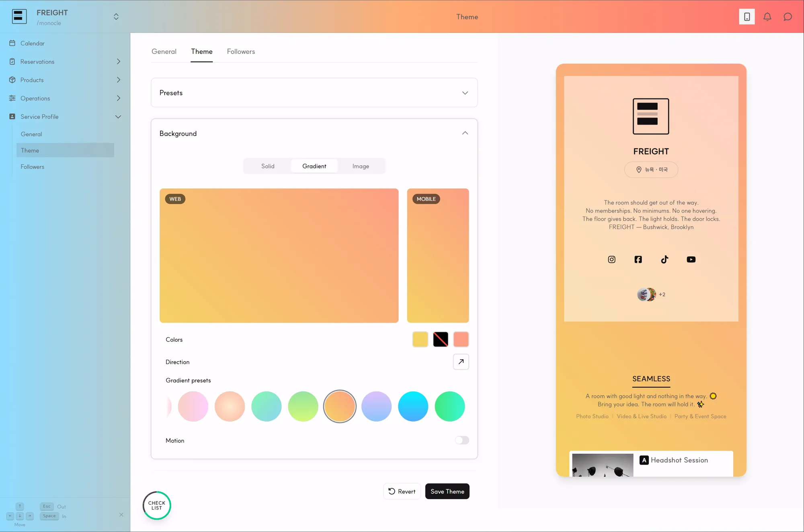Pick the empty middle color swatch
This screenshot has width=804, height=532.
pos(441,340)
